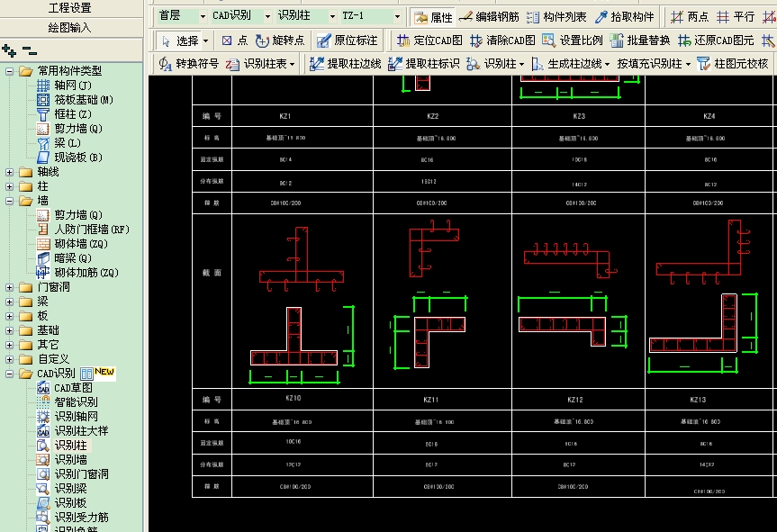Select the 两点 two-point axis tool
This screenshot has width=777, height=532.
click(x=690, y=17)
